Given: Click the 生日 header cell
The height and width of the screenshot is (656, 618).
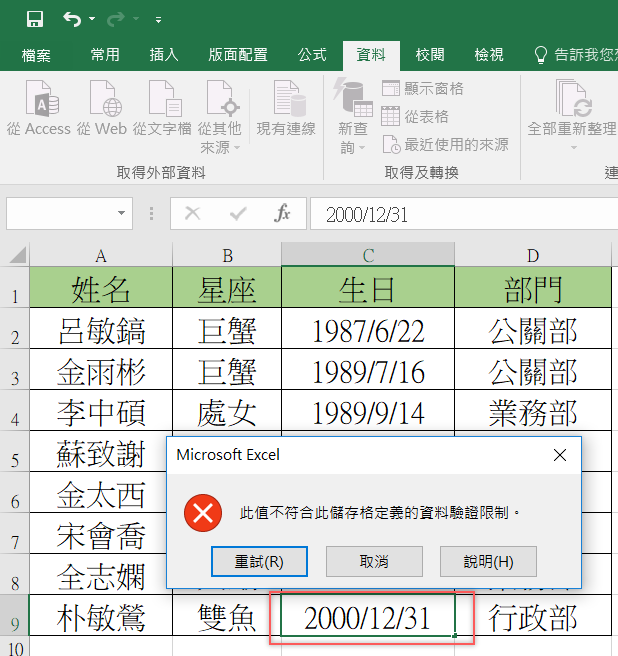Looking at the screenshot, I should click(x=368, y=288).
